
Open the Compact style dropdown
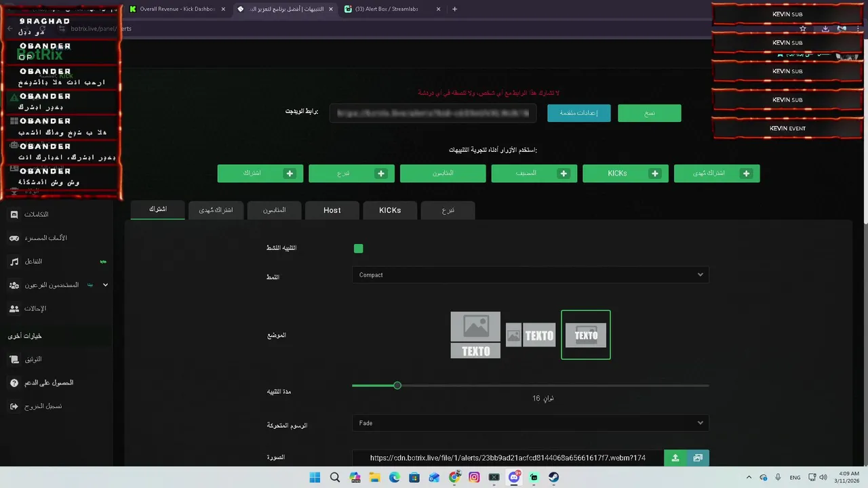[530, 275]
